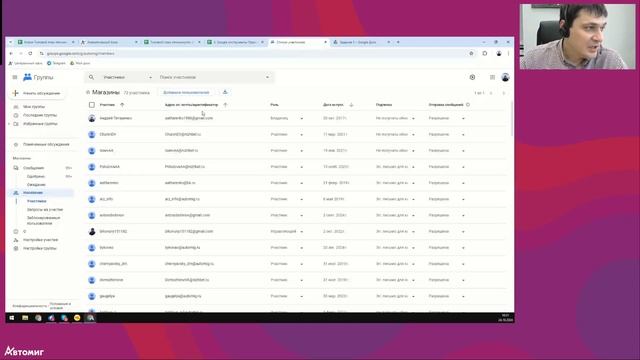Open Запросы на участие in sidebar
640x360 pixels.
pyautogui.click(x=45, y=209)
